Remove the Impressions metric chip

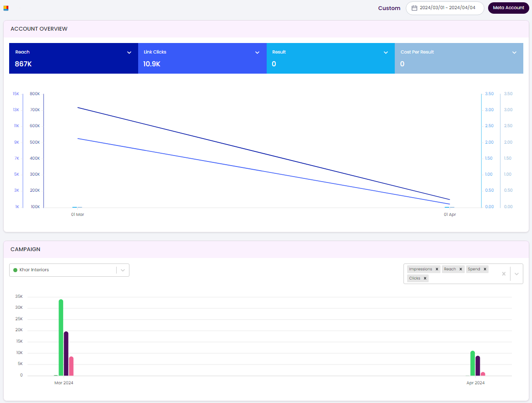437,269
